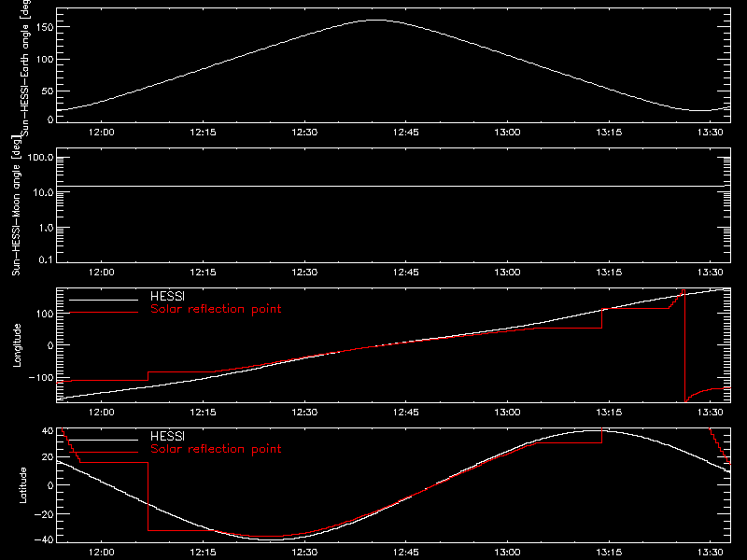The image size is (747, 560).
Task: Pick "12:30" time label under the Longitude plot
Action: click(304, 413)
